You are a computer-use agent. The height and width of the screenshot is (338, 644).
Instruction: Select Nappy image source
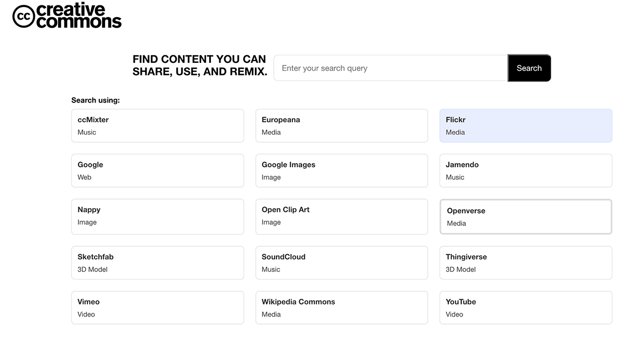click(x=157, y=216)
